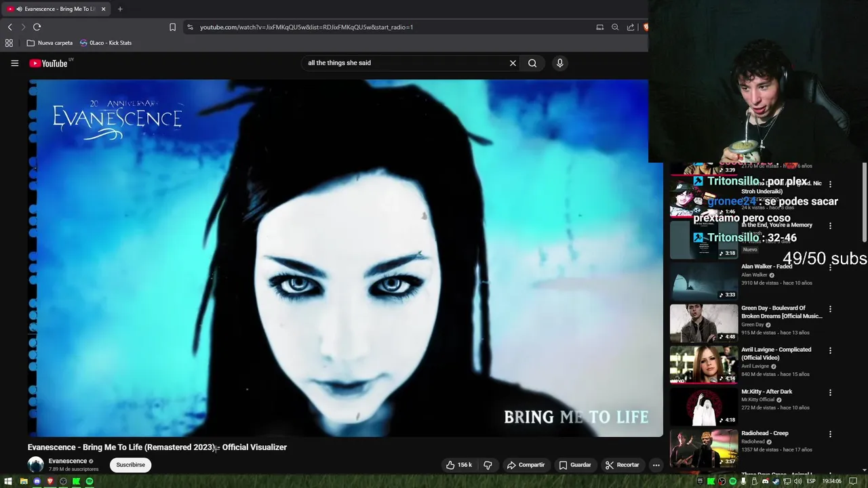The image size is (868, 488).
Task: Open the Windows notification center icon
Action: point(853,481)
